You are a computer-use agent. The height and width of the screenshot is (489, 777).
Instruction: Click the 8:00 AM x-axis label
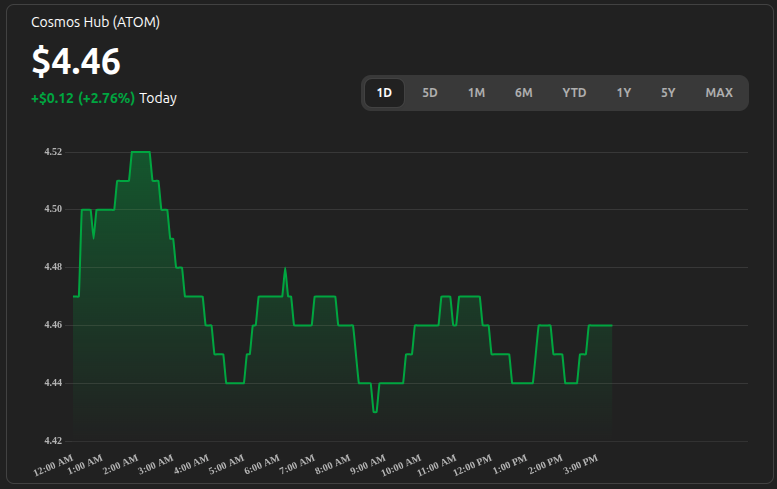click(x=333, y=464)
